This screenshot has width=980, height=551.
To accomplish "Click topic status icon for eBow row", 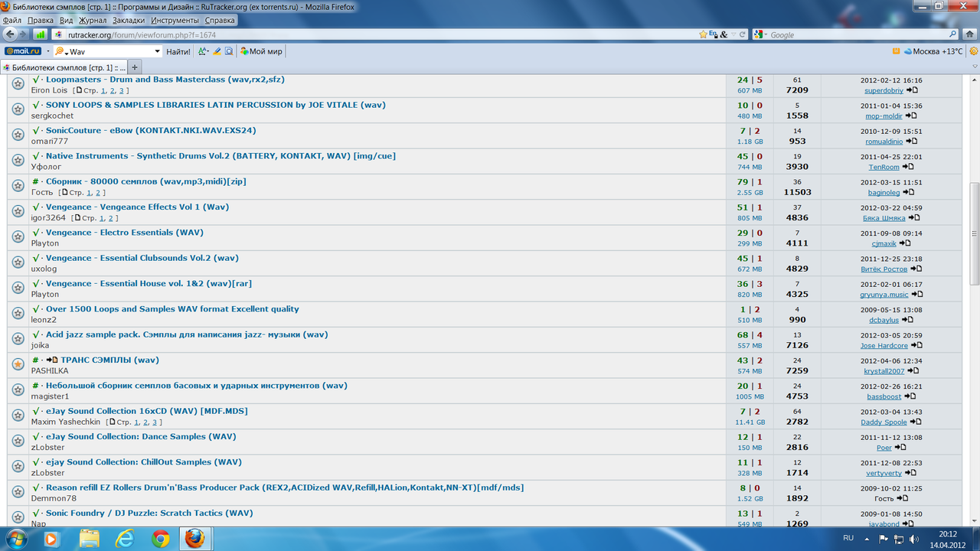I will pos(18,135).
